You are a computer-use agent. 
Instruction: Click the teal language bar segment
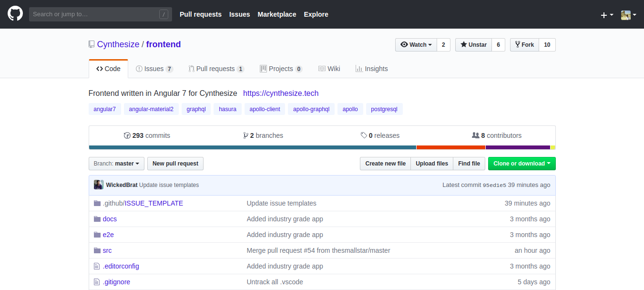pos(253,147)
